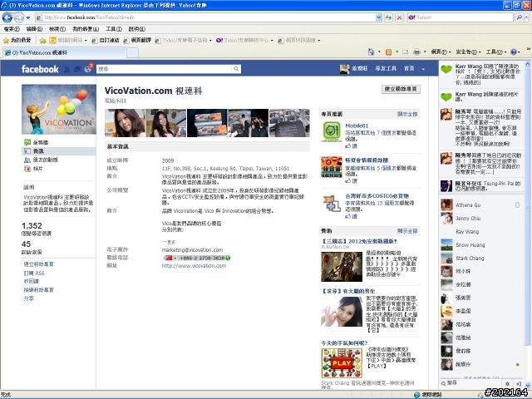Open the Safety menu dropdown in command bar
Viewport: 532px width, 399px height.
tap(468, 52)
